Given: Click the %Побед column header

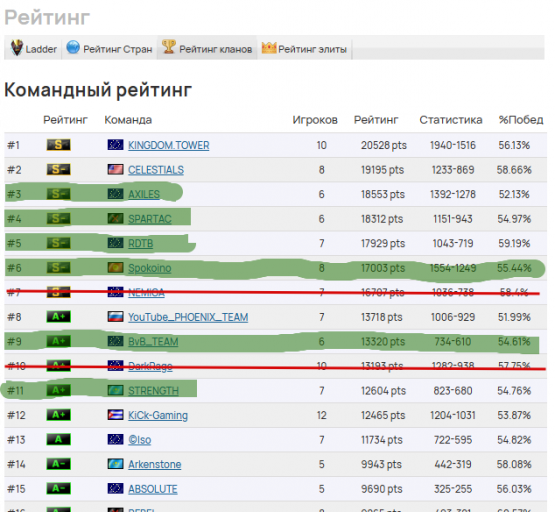Looking at the screenshot, I should pos(521,120).
